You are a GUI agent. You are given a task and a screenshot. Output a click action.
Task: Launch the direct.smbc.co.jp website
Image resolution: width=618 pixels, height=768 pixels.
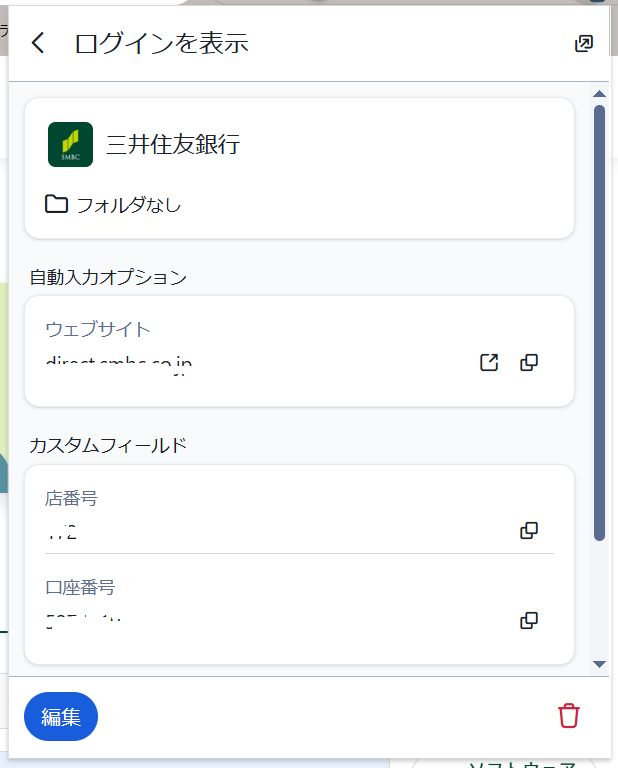click(489, 363)
